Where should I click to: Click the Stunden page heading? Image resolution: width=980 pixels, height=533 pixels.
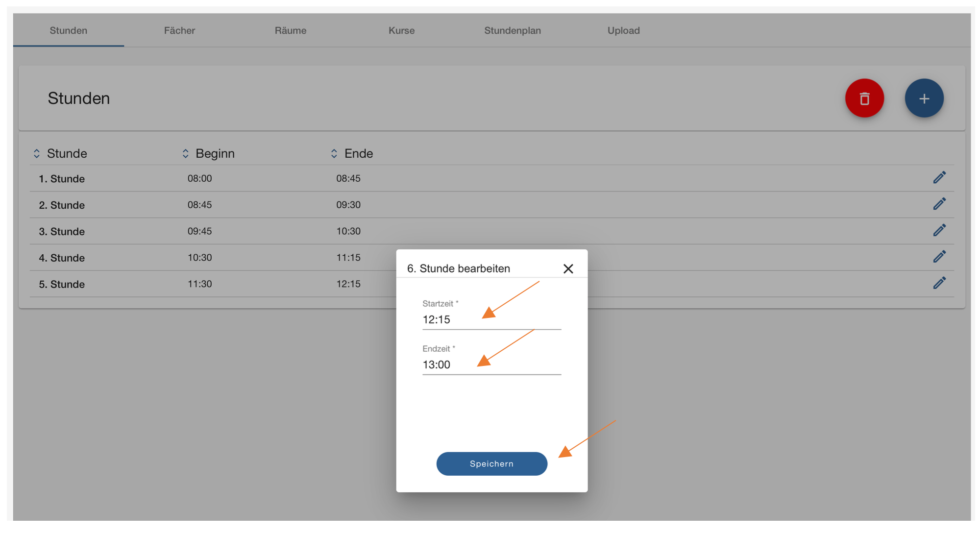tap(79, 98)
